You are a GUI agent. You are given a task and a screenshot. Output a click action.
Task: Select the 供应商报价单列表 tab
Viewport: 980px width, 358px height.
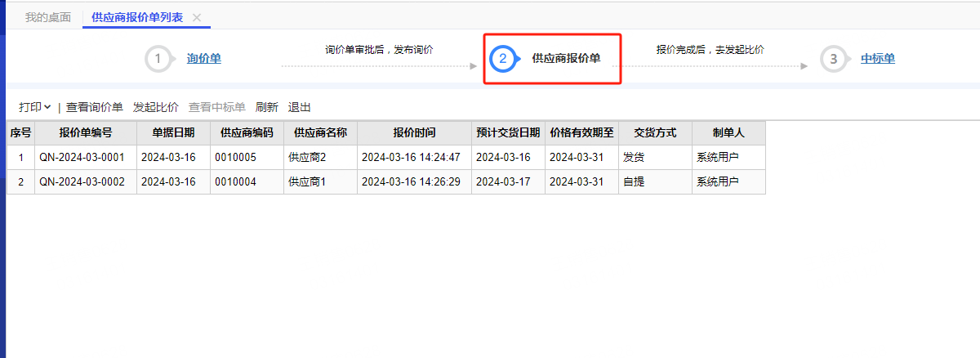(137, 17)
